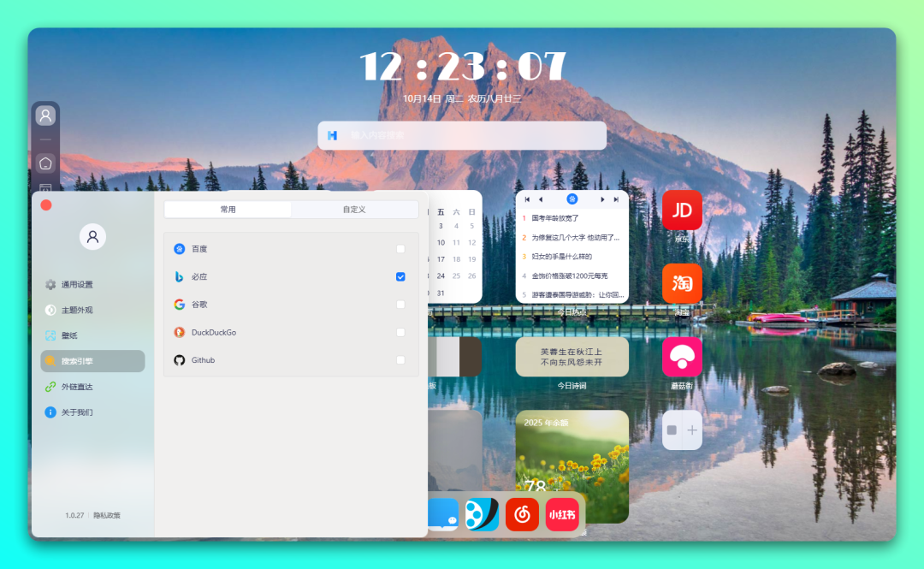This screenshot has width=924, height=569.
Task: Open the 隐私政策 link
Action: pyautogui.click(x=107, y=515)
